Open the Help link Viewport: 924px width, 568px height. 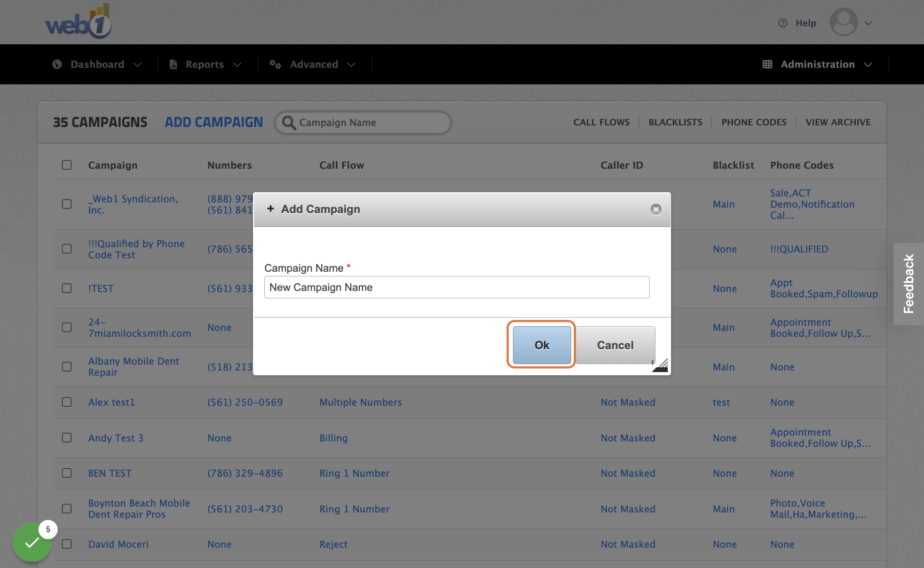tap(806, 23)
